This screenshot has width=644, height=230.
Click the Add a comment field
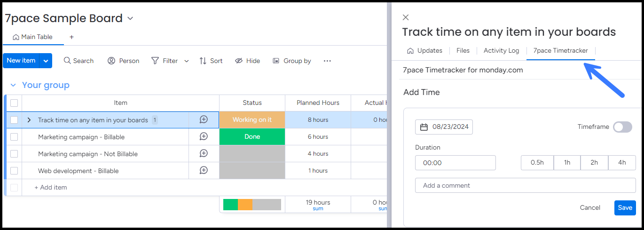point(526,185)
